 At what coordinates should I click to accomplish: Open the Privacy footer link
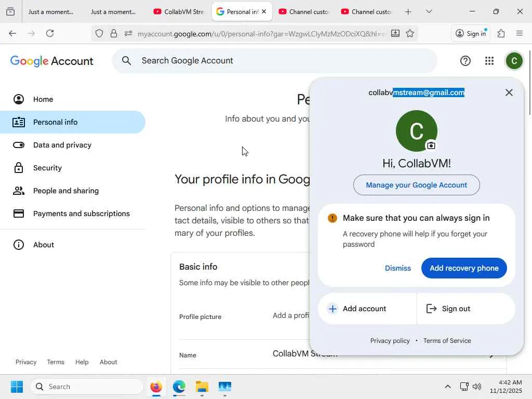click(x=26, y=362)
